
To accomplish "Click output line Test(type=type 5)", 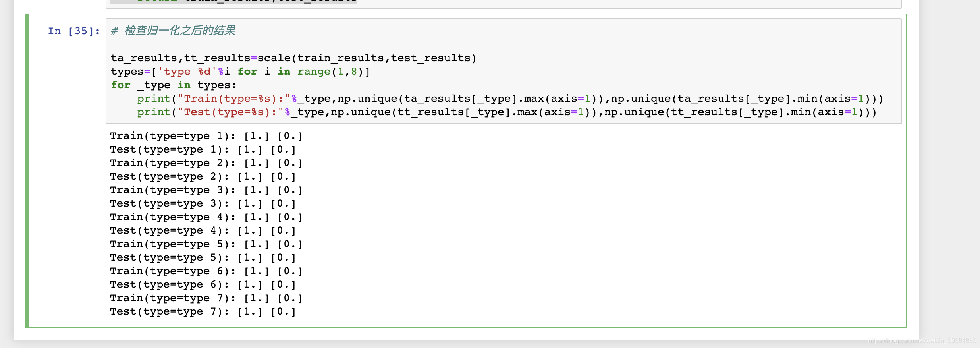I will coord(203,258).
